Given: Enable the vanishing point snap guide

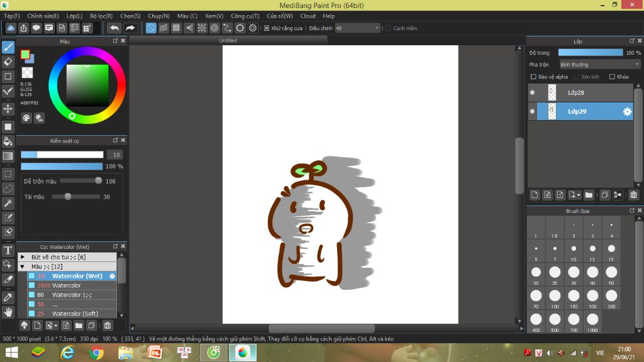Looking at the screenshot, I should [x=189, y=28].
